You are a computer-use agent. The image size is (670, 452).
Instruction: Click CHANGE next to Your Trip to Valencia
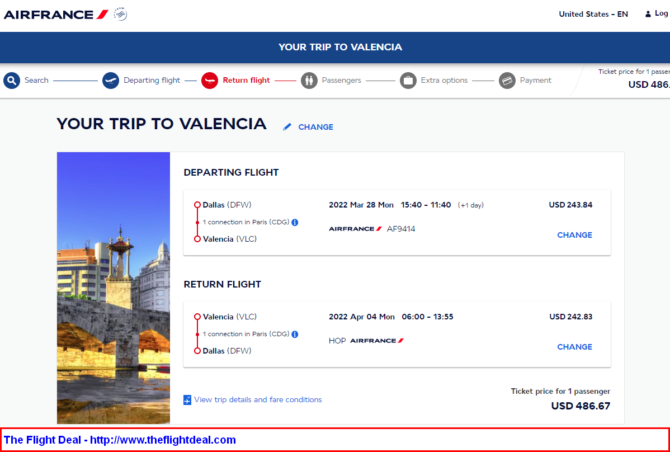click(316, 127)
